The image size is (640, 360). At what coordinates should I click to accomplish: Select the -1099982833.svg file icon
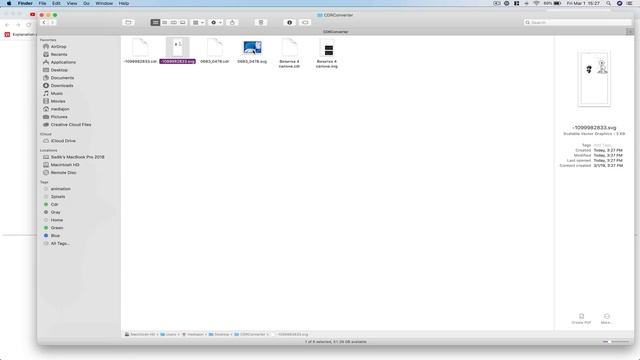178,48
